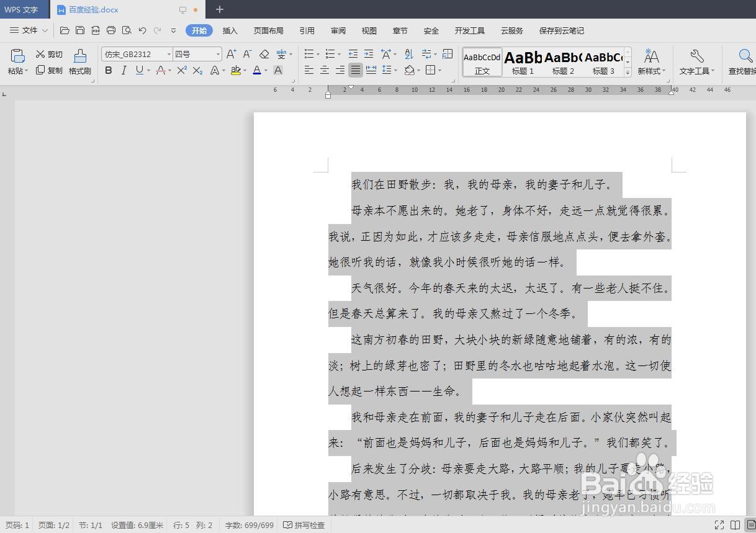The image size is (756, 533).
Task: Toggle strikethrough formatting
Action: (x=161, y=70)
